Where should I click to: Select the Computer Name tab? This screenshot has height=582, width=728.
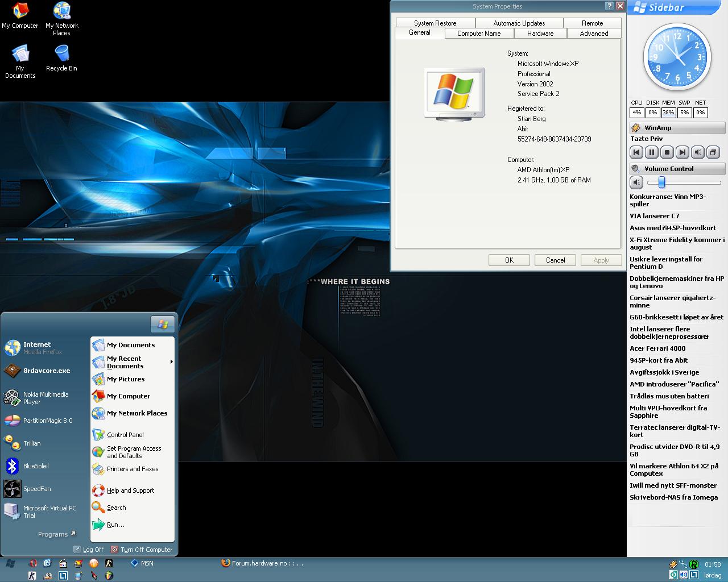tap(479, 34)
